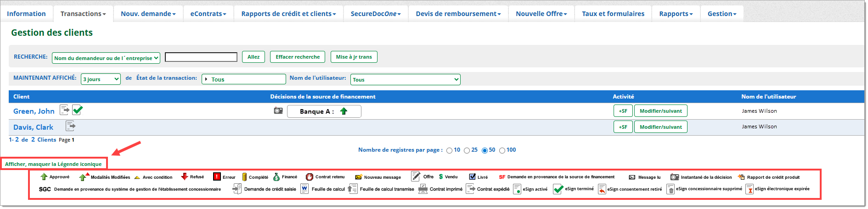Click the Contrat expédié icon next to Davis, Clark
The width and height of the screenshot is (868, 209).
(70, 126)
